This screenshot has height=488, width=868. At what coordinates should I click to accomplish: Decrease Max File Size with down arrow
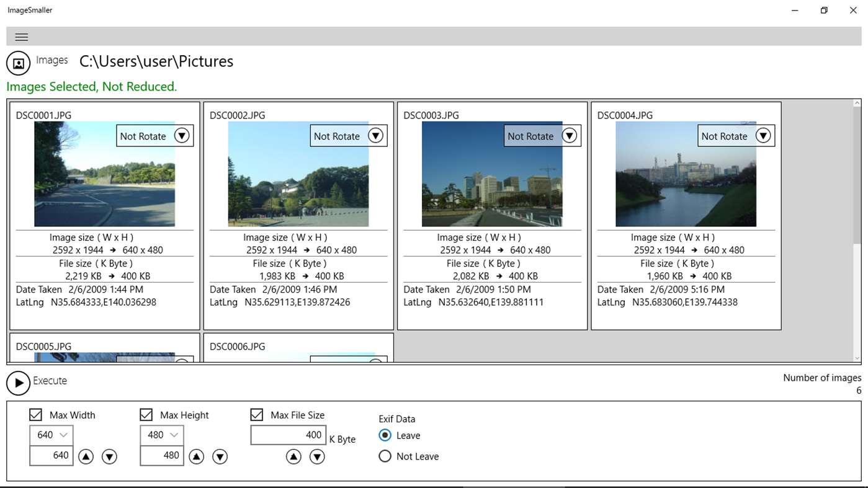[317, 457]
